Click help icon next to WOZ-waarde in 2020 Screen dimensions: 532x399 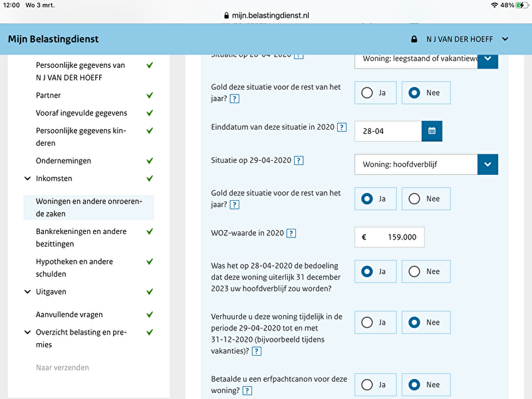(x=291, y=233)
